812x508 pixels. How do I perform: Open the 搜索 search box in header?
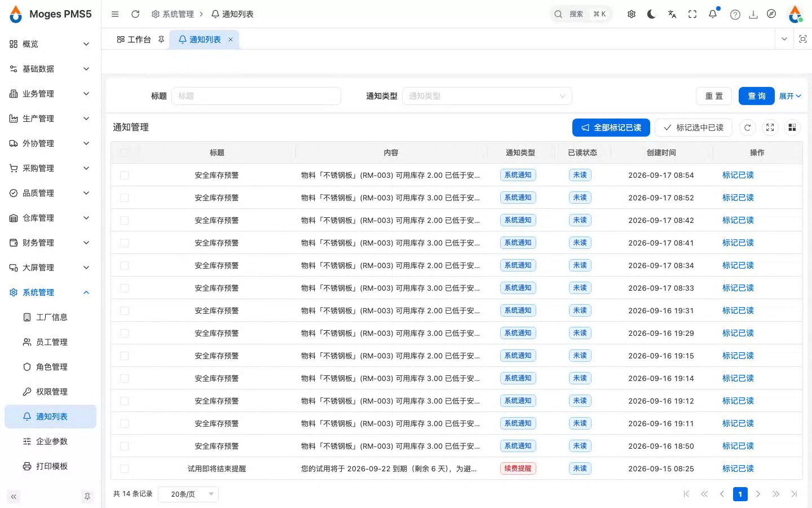[581, 14]
